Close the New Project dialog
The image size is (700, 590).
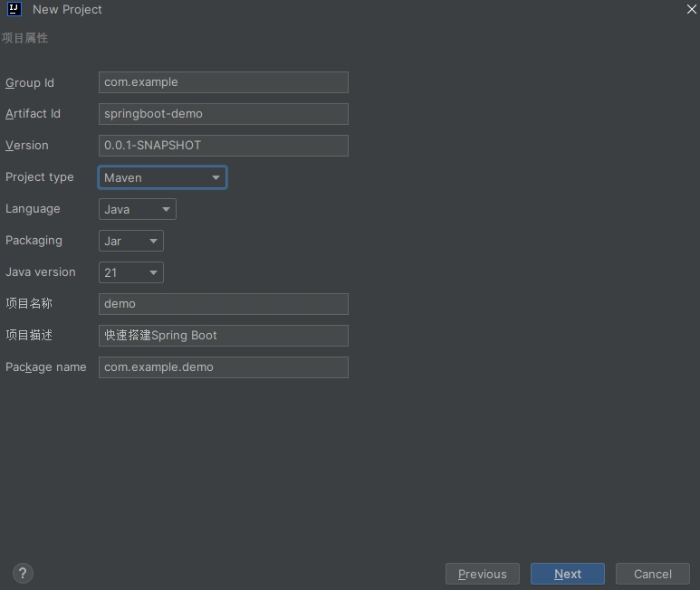pos(692,9)
